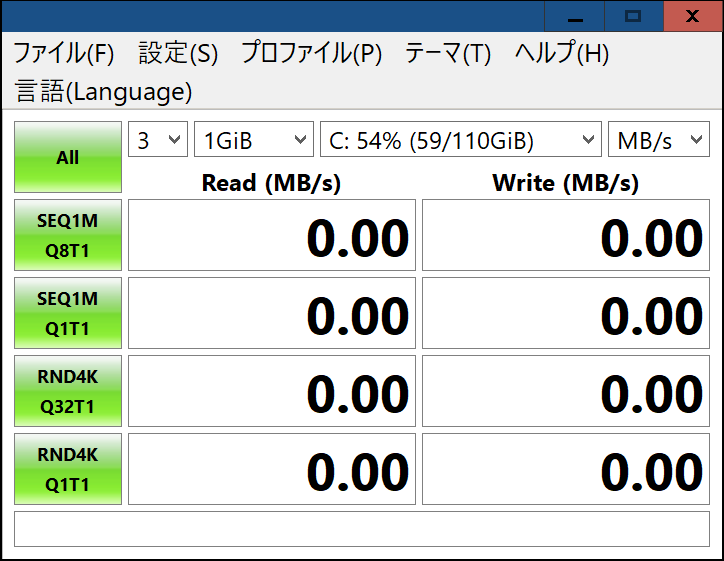The height and width of the screenshot is (561, 724).
Task: Start all benchmarks with All button
Action: (68, 157)
